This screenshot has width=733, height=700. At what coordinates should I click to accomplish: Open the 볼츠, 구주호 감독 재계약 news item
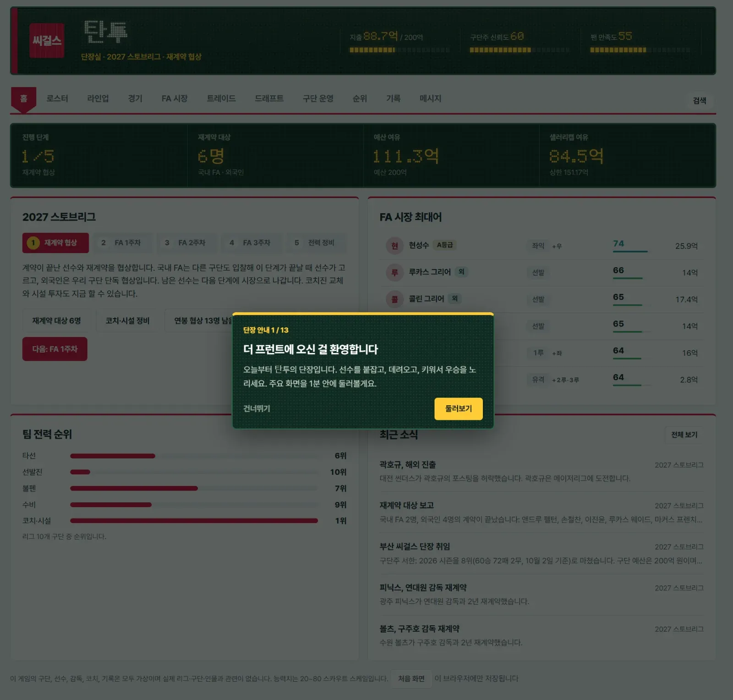542,636
